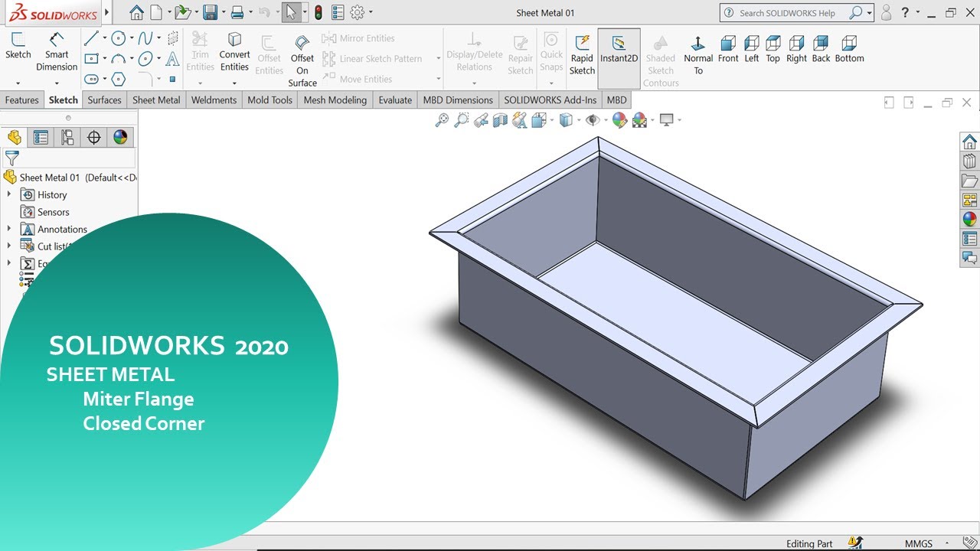Open a file with Open icon
Screen dimensions: 980x551
point(181,12)
